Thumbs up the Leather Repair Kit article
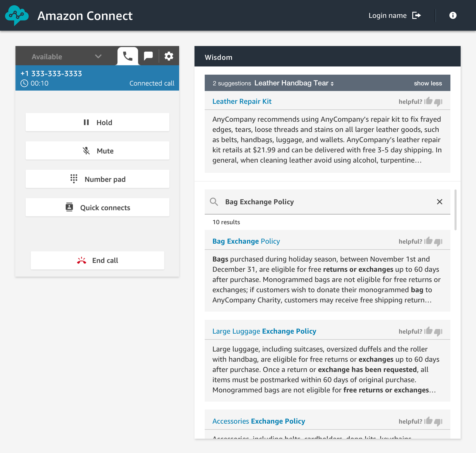Screen dimensions: 476x453 click(x=429, y=101)
